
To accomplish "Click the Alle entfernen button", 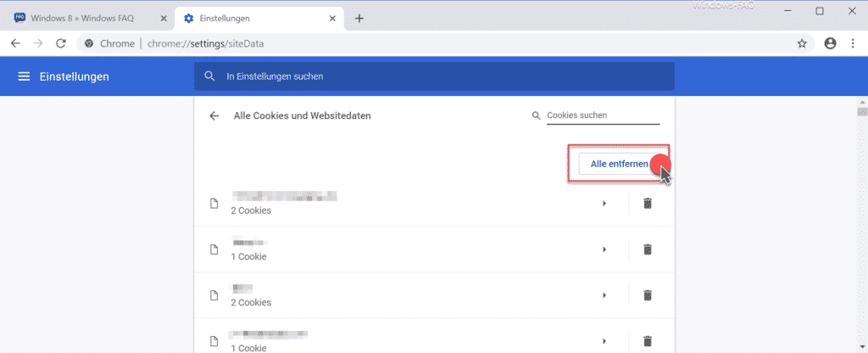I will pyautogui.click(x=619, y=164).
